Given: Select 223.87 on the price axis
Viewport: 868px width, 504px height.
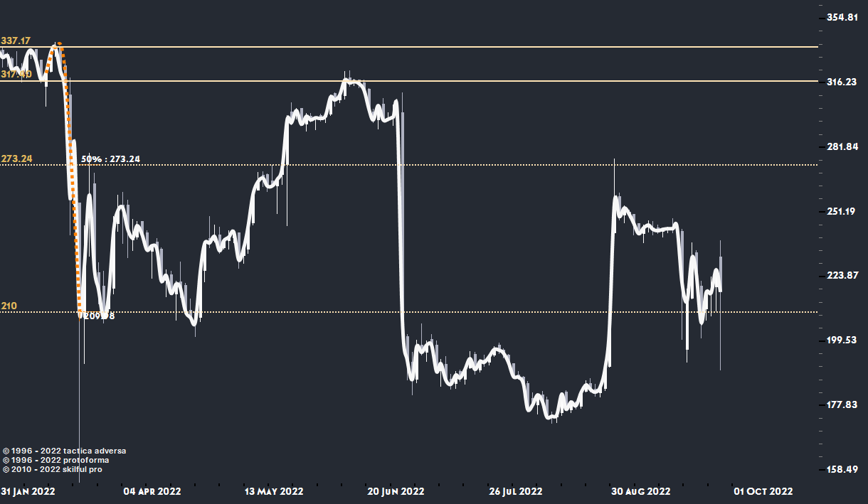Looking at the screenshot, I should [x=842, y=276].
